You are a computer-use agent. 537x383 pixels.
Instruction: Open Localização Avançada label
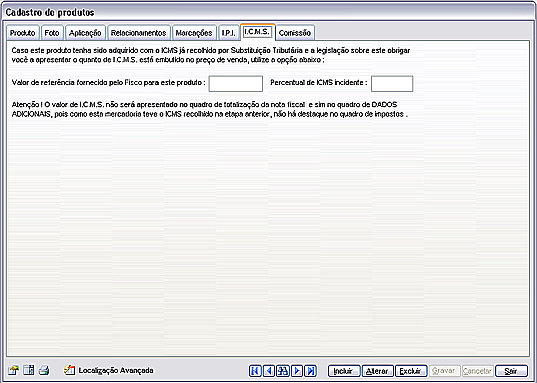(x=116, y=370)
